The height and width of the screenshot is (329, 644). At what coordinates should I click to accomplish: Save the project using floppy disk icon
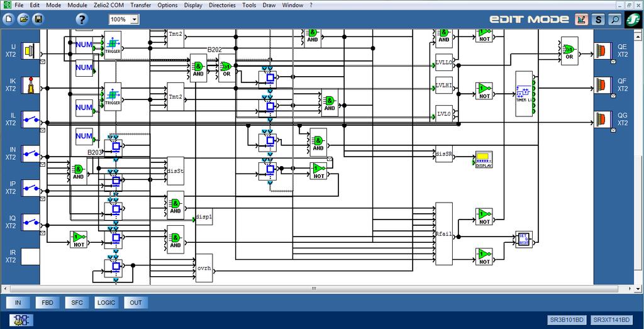38,20
